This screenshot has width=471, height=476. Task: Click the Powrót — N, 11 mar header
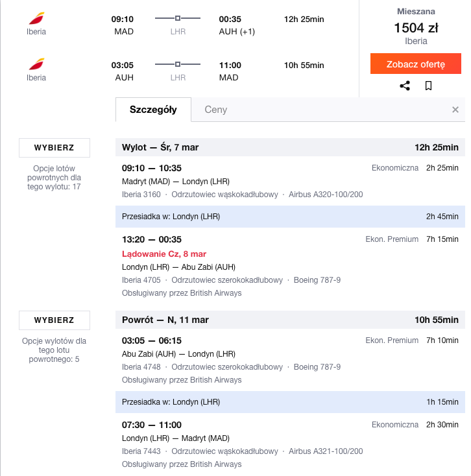point(290,320)
